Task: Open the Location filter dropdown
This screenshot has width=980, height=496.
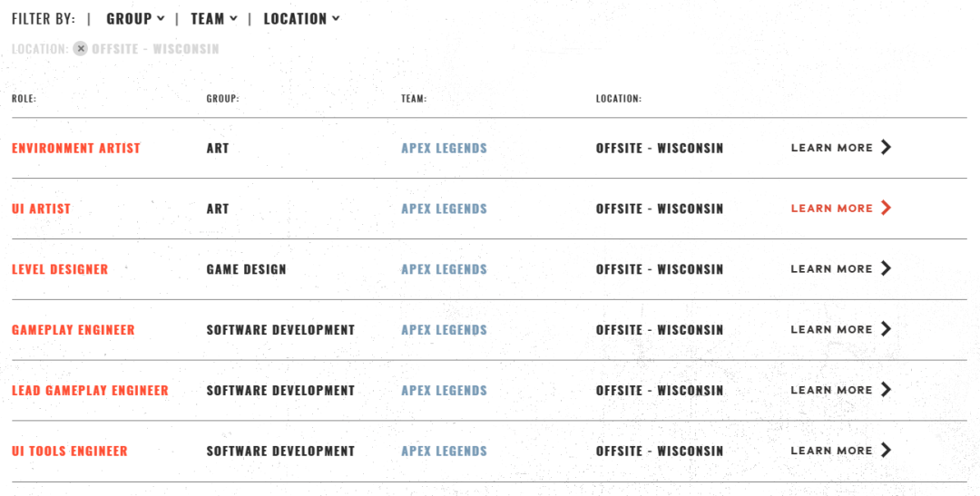Action: pyautogui.click(x=301, y=19)
